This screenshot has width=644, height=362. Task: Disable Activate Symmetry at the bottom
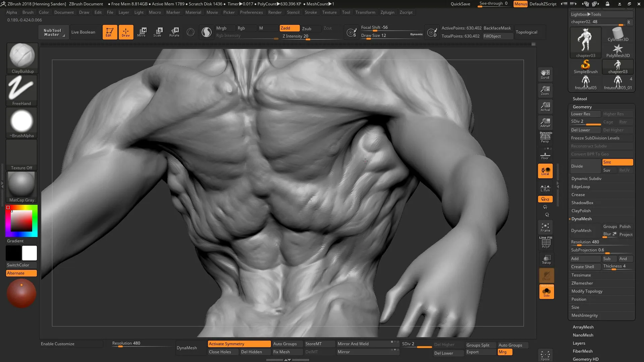(x=239, y=344)
